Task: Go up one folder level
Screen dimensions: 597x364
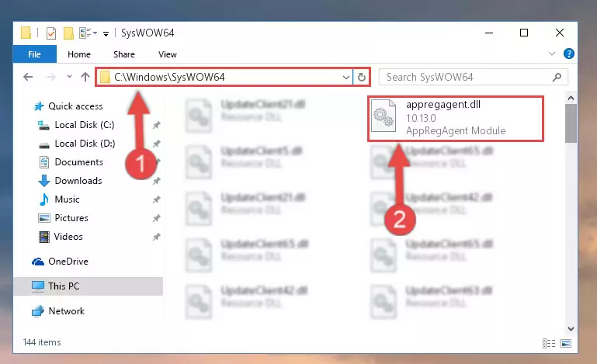Action: [85, 78]
